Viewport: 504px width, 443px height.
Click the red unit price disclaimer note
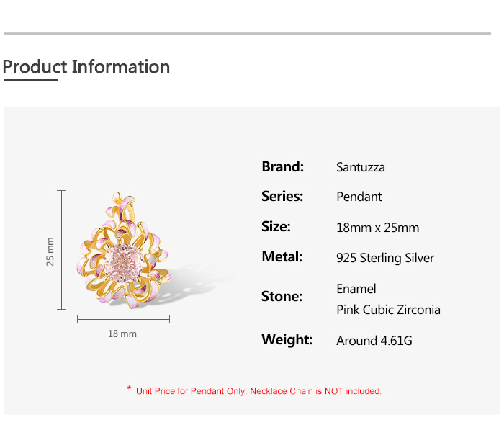pyautogui.click(x=258, y=391)
